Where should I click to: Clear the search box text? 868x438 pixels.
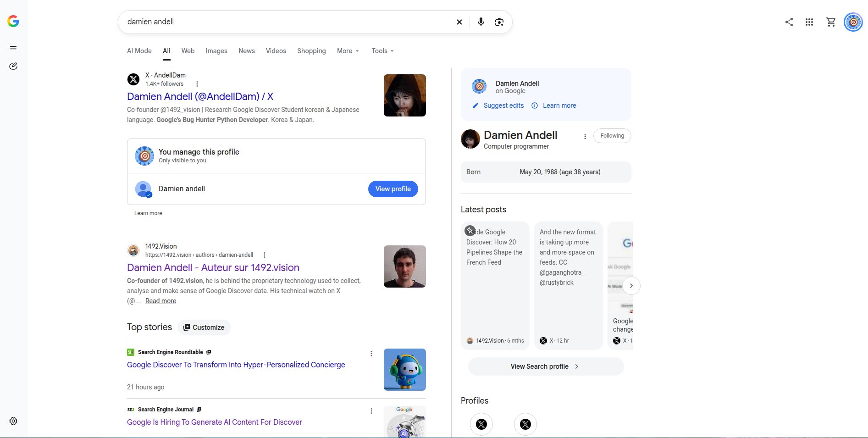click(x=459, y=22)
